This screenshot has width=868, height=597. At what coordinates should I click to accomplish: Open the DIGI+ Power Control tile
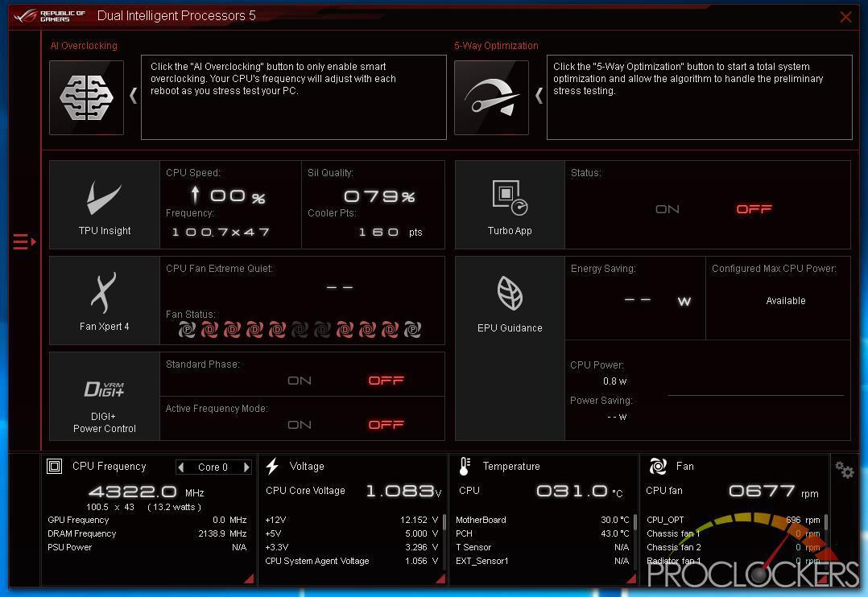(x=105, y=396)
